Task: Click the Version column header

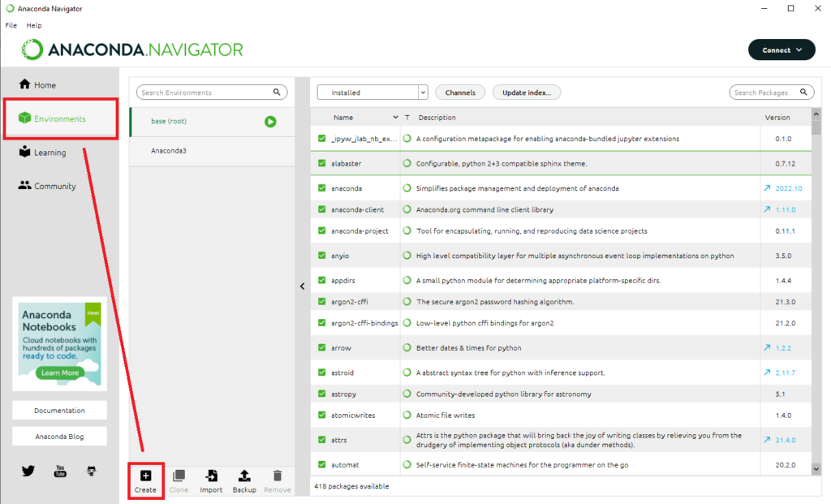Action: 777,118
